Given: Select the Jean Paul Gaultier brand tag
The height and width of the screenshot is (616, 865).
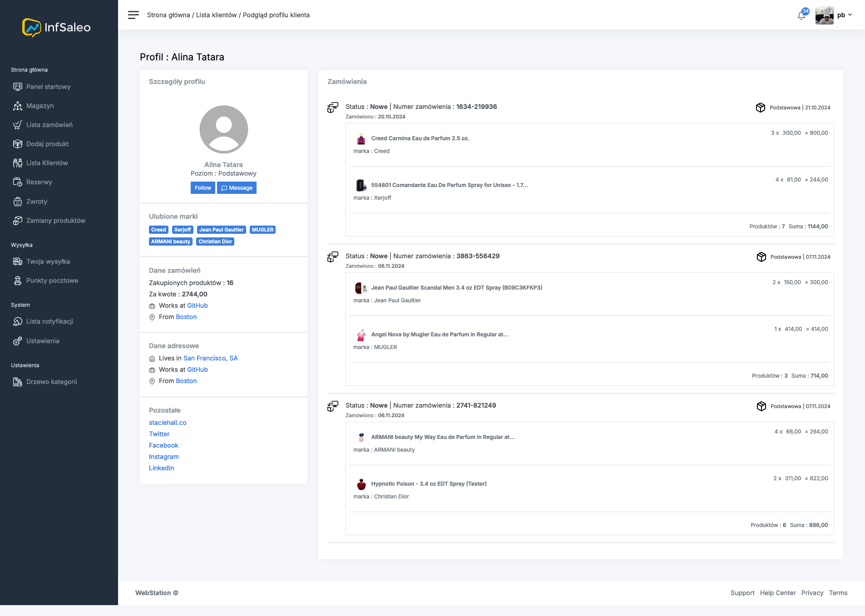Looking at the screenshot, I should 222,230.
